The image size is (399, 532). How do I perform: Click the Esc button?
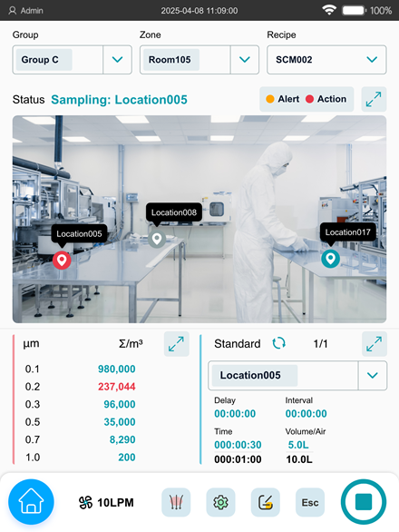310,502
